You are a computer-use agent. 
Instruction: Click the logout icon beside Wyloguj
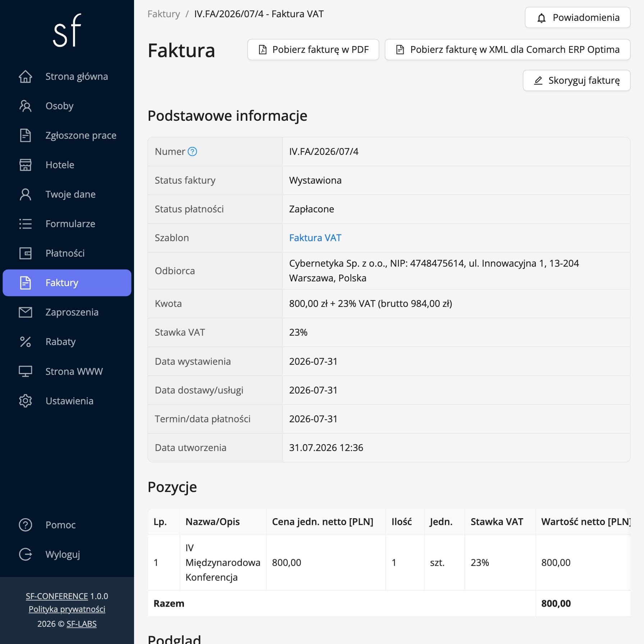coord(25,555)
